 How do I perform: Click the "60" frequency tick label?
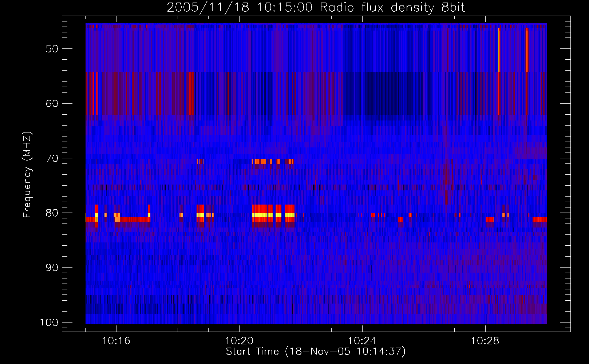[52, 103]
